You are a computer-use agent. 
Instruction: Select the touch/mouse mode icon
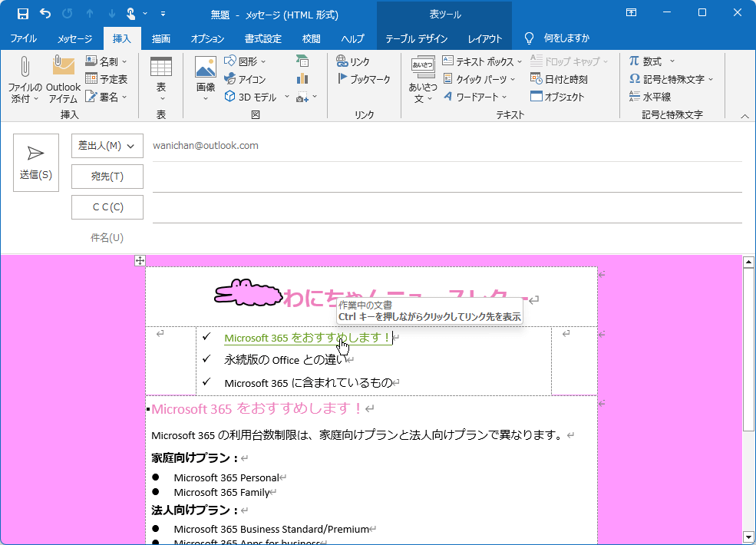130,14
